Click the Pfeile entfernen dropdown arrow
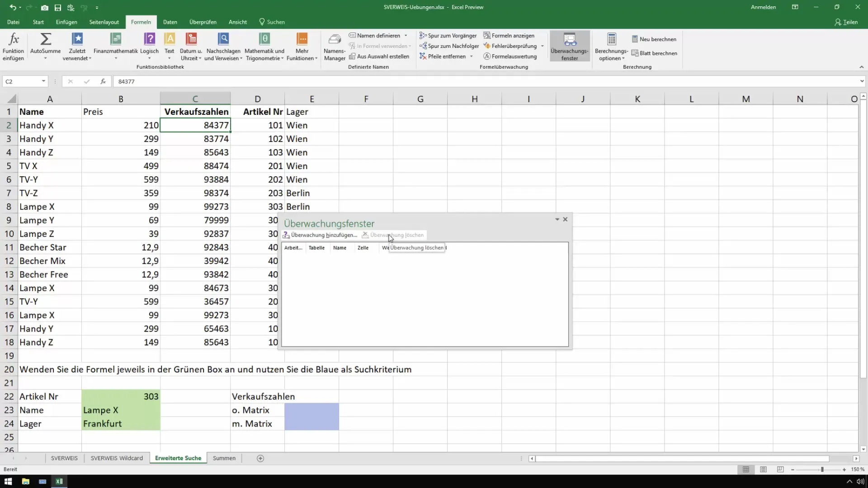868x488 pixels. (x=473, y=56)
